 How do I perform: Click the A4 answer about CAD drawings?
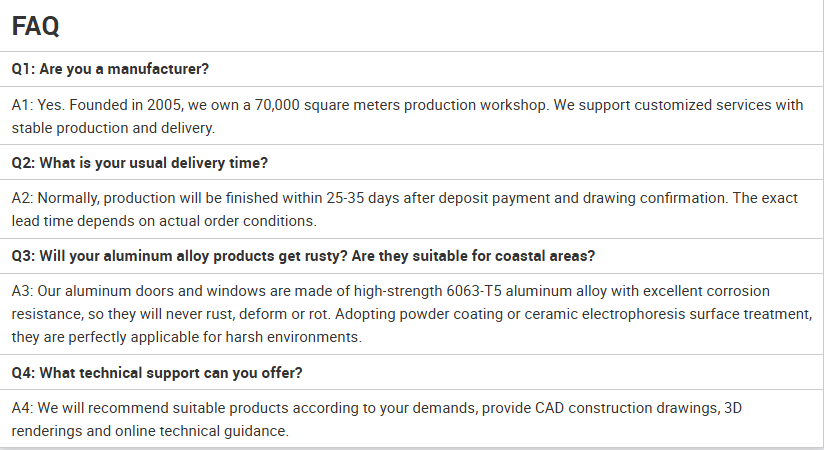[x=376, y=420]
